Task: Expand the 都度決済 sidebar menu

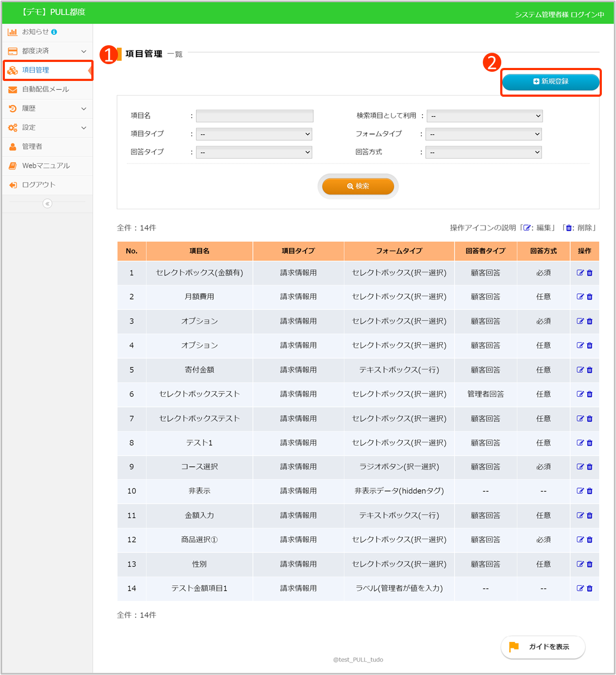Action: click(x=47, y=51)
